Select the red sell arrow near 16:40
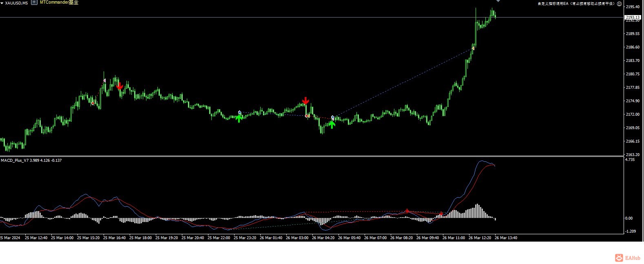Viewport: 644px width, 264px height. pyautogui.click(x=120, y=86)
